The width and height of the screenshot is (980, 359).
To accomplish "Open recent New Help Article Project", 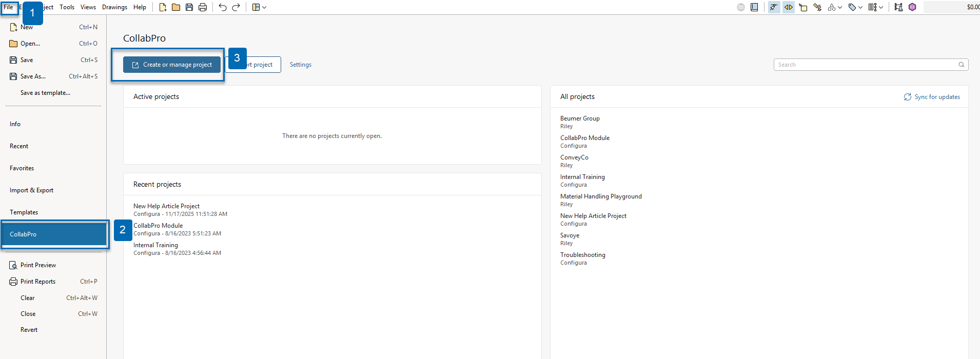I will click(180, 210).
